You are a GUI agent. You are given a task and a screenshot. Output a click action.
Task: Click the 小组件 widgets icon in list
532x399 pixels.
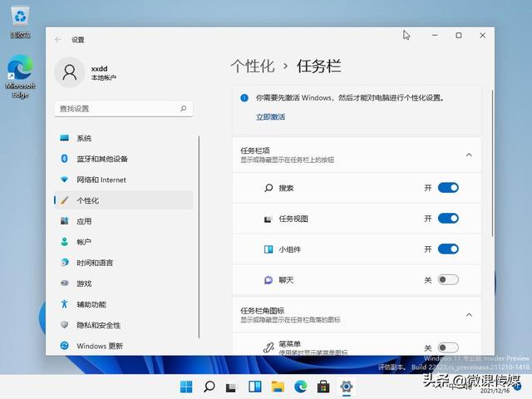click(268, 249)
